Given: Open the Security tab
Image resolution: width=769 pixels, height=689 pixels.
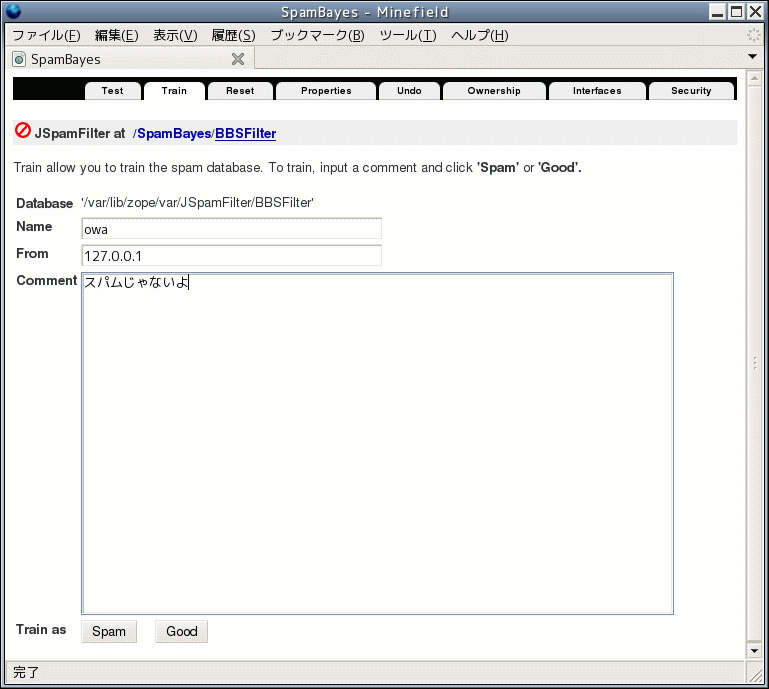Looking at the screenshot, I should click(691, 91).
